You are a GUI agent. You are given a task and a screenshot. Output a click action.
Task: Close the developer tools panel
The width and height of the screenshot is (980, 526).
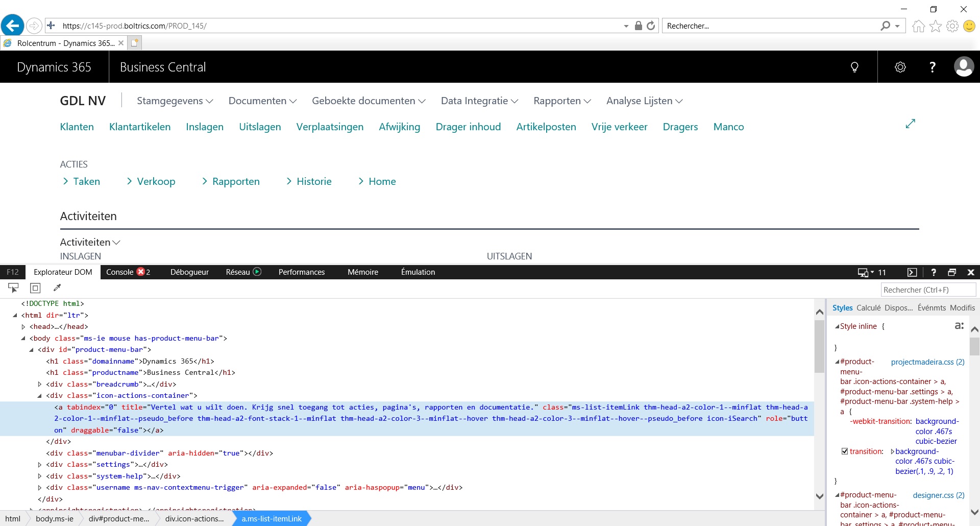(x=971, y=272)
